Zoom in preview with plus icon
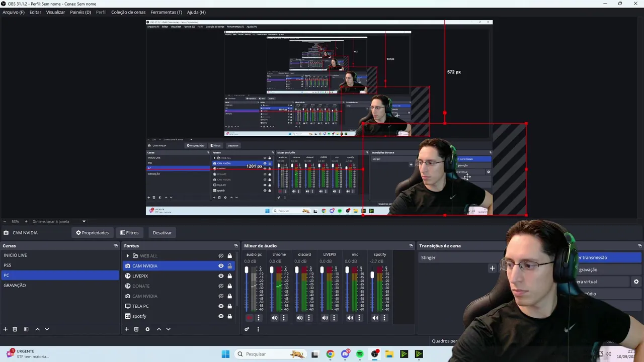This screenshot has height=362, width=644. [x=26, y=221]
